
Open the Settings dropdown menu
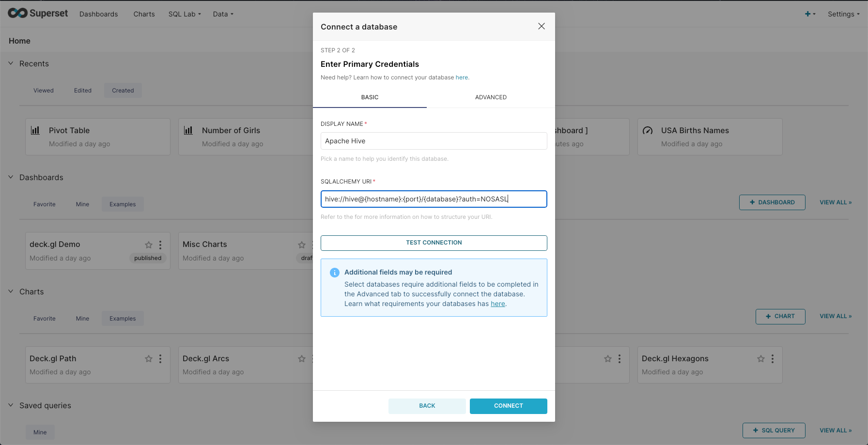tap(843, 14)
